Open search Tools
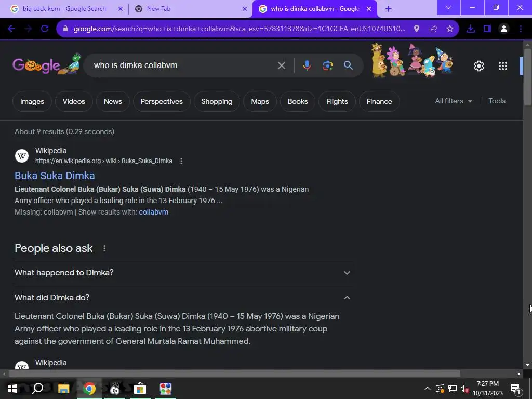Screen dimensions: 532x399 (x=497, y=101)
